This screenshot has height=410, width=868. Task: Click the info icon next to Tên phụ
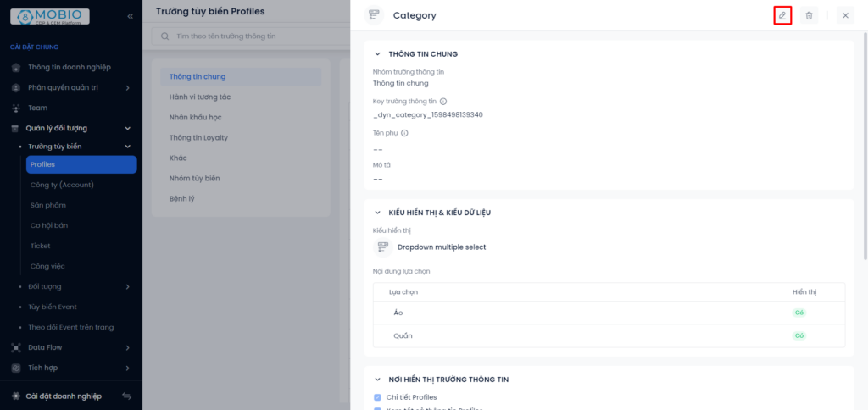pos(404,133)
